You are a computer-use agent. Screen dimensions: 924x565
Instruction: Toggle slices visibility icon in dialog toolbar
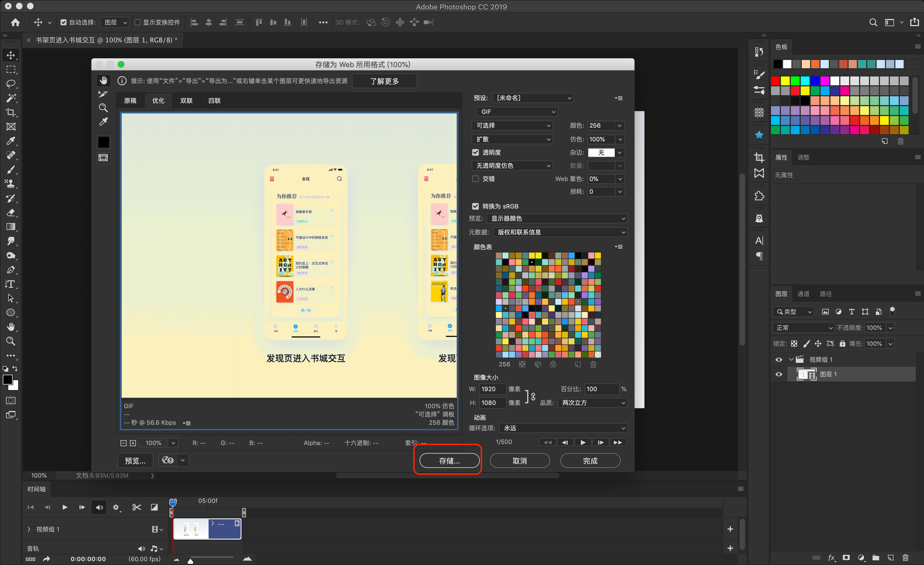[x=103, y=158]
